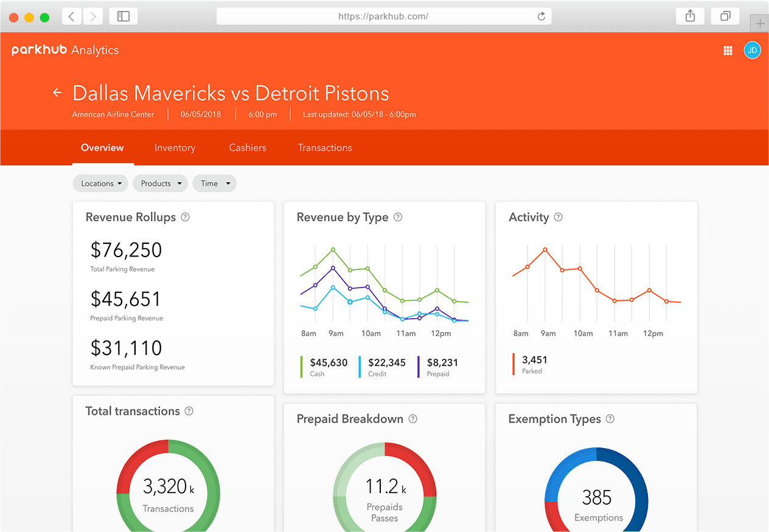Click the address bar URL field
This screenshot has width=769, height=532.
[x=384, y=16]
